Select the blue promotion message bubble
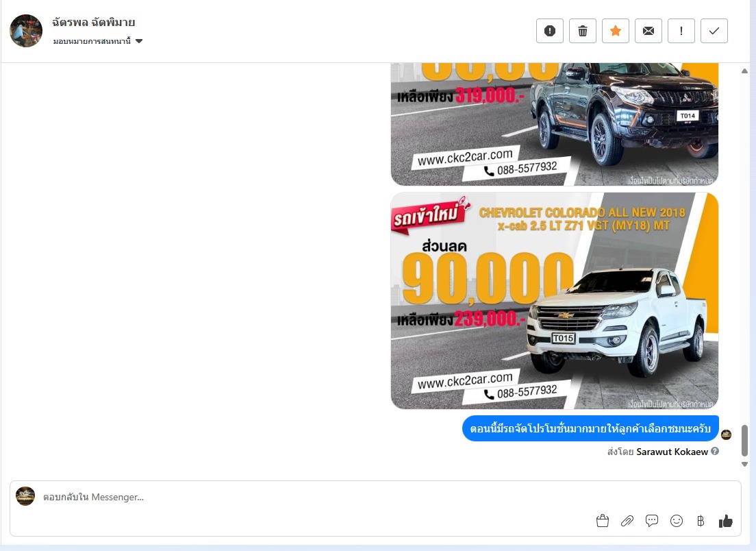Viewport: 756px width, 551px height. click(x=590, y=428)
